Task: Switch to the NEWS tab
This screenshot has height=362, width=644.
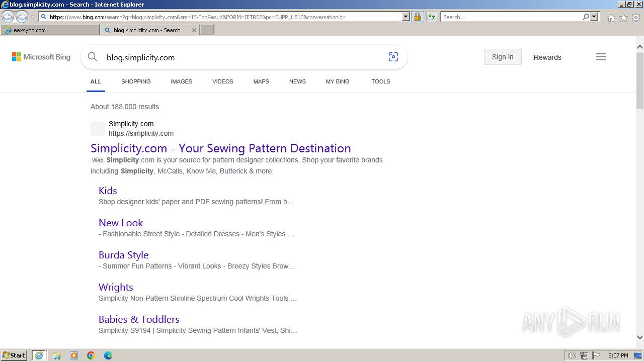Action: pyautogui.click(x=297, y=81)
